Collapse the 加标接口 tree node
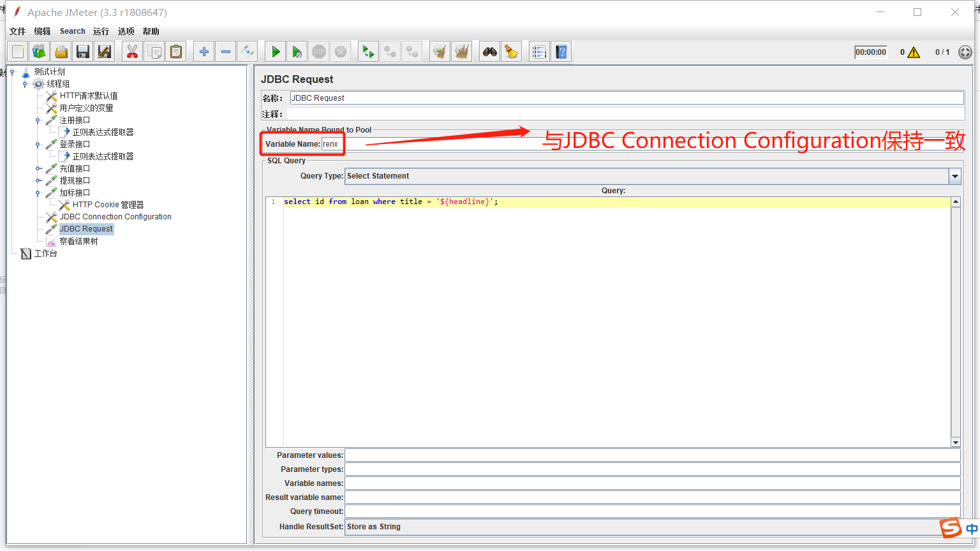The image size is (980, 551). coord(38,193)
